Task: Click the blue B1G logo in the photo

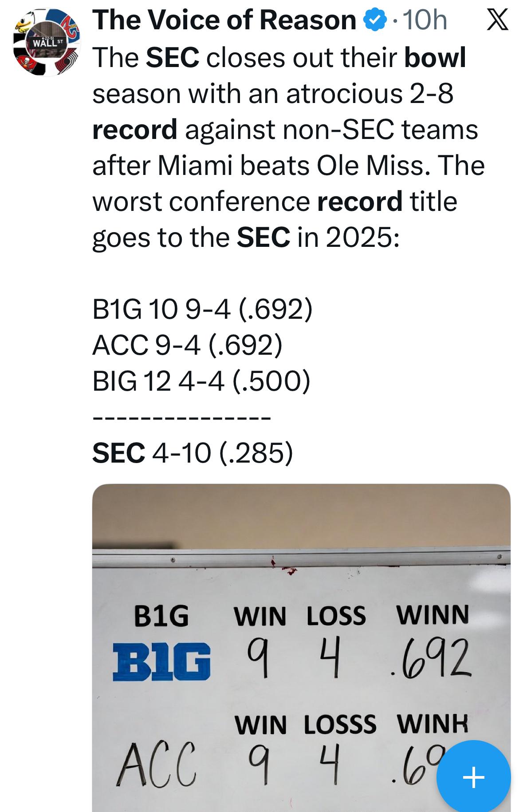Action: tap(161, 661)
